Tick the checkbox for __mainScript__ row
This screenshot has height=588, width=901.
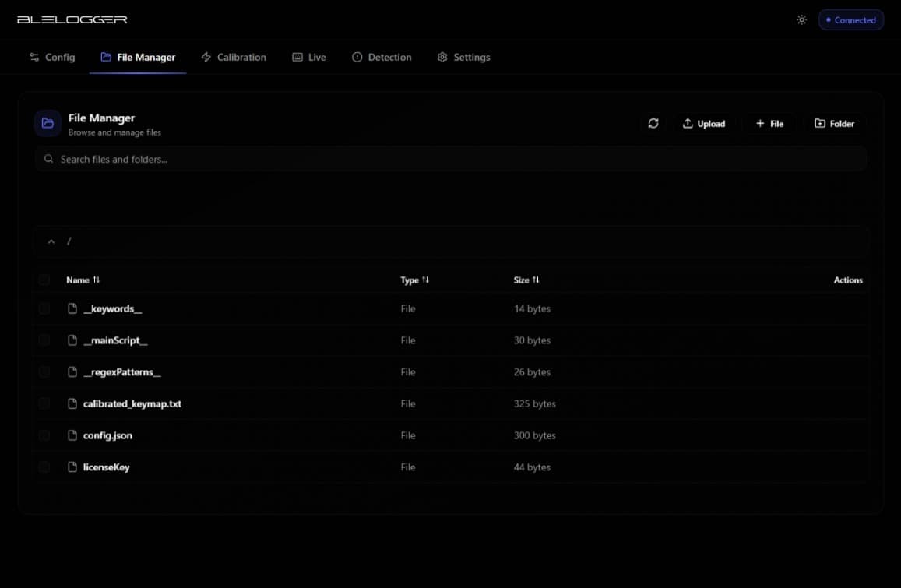click(x=44, y=340)
